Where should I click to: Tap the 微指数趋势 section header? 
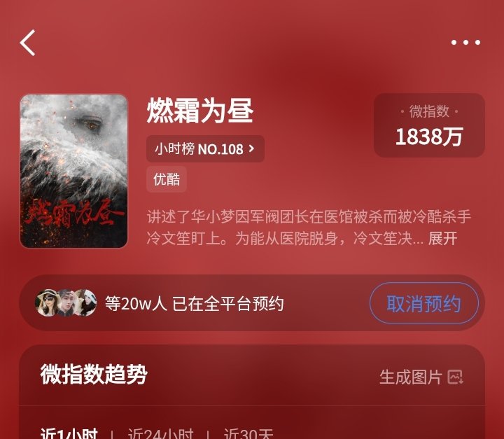(x=94, y=374)
